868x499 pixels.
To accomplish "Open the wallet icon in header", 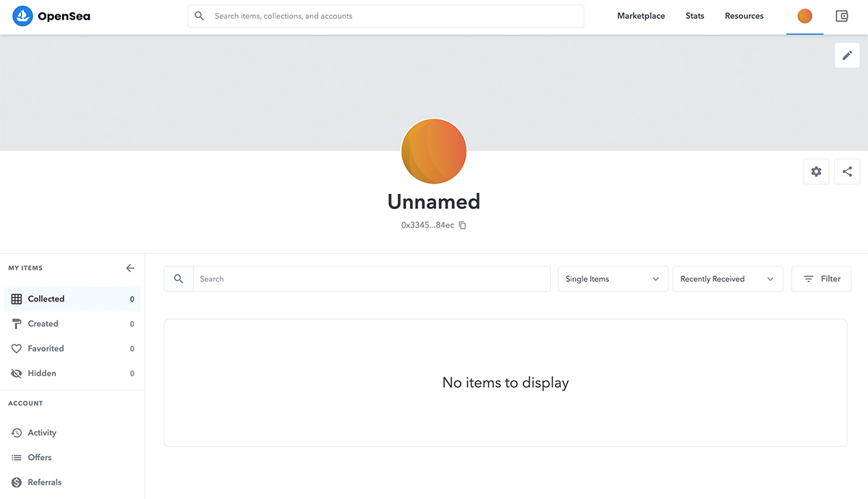I will tap(841, 16).
